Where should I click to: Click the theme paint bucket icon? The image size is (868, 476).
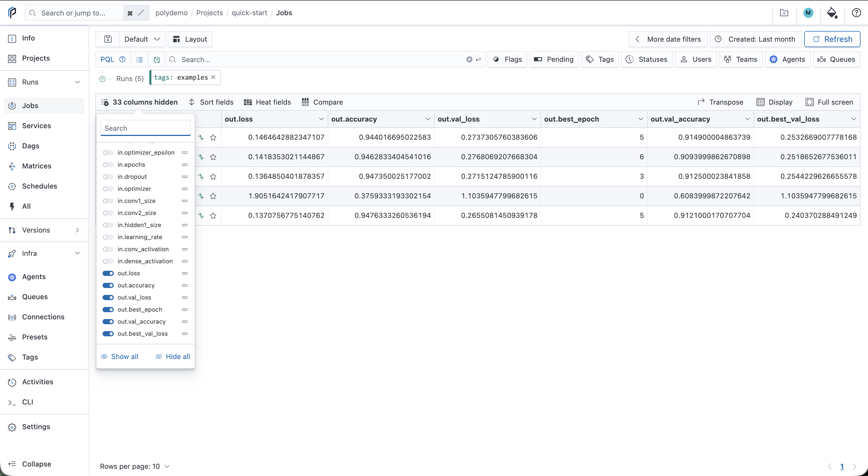coord(832,13)
